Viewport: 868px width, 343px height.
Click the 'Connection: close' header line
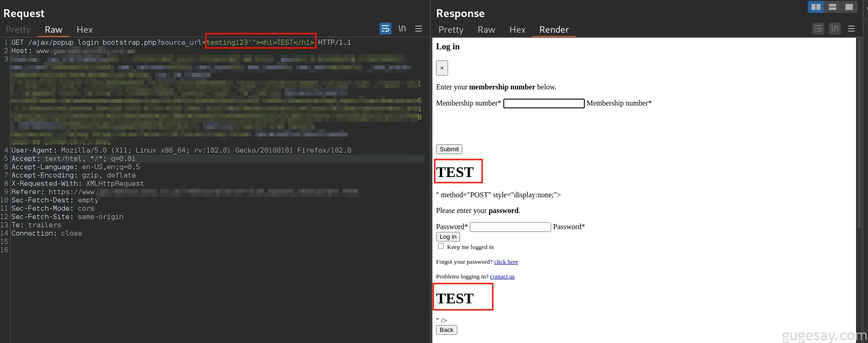pos(47,233)
